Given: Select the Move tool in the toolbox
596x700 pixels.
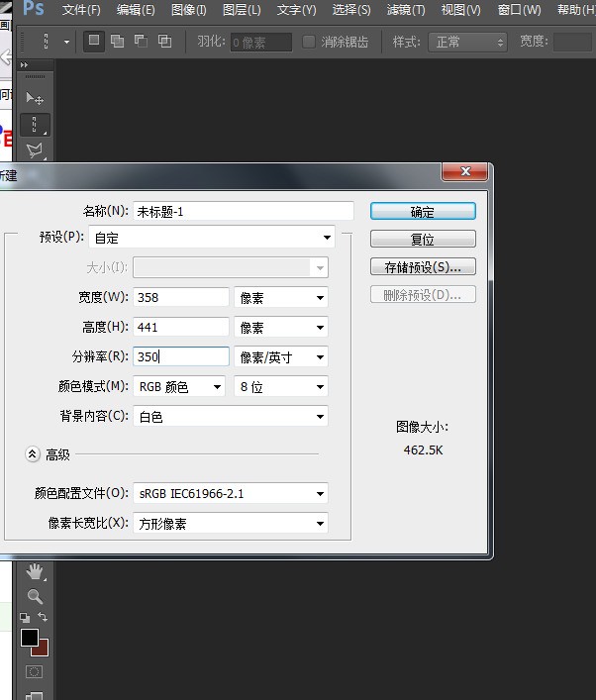Looking at the screenshot, I should coord(35,98).
